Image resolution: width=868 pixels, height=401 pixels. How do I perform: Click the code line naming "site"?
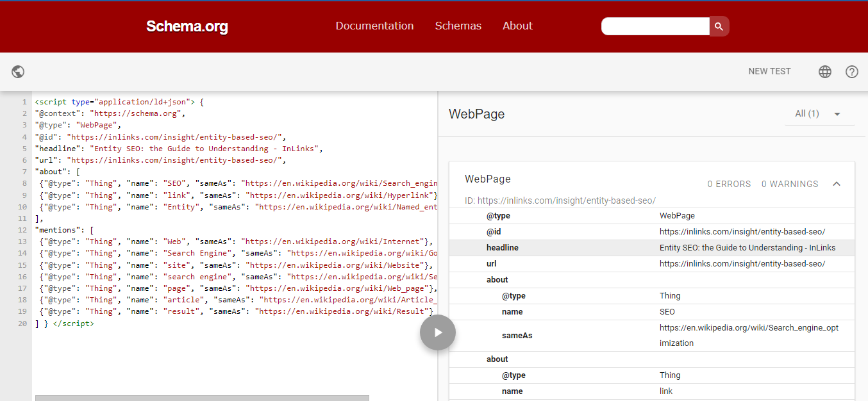point(236,265)
